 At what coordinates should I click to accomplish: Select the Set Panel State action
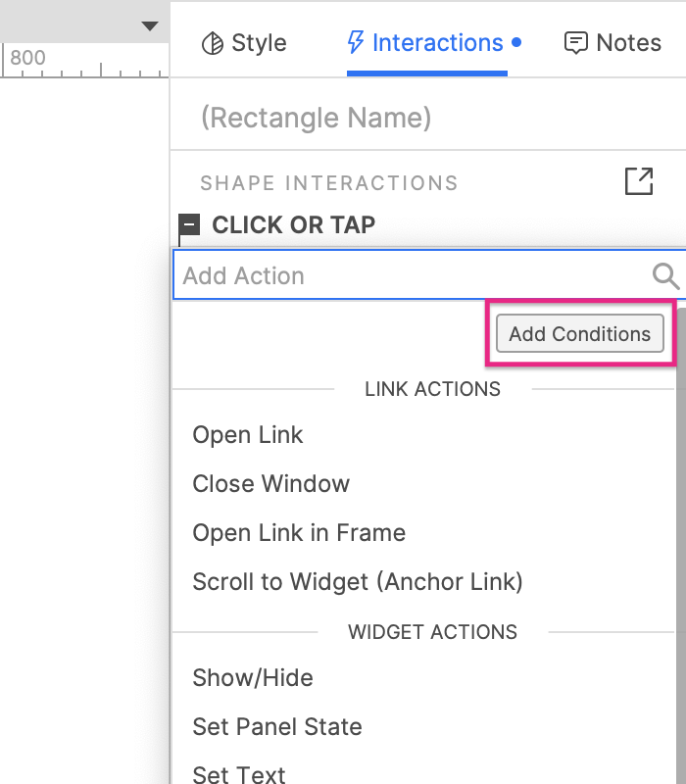[277, 727]
